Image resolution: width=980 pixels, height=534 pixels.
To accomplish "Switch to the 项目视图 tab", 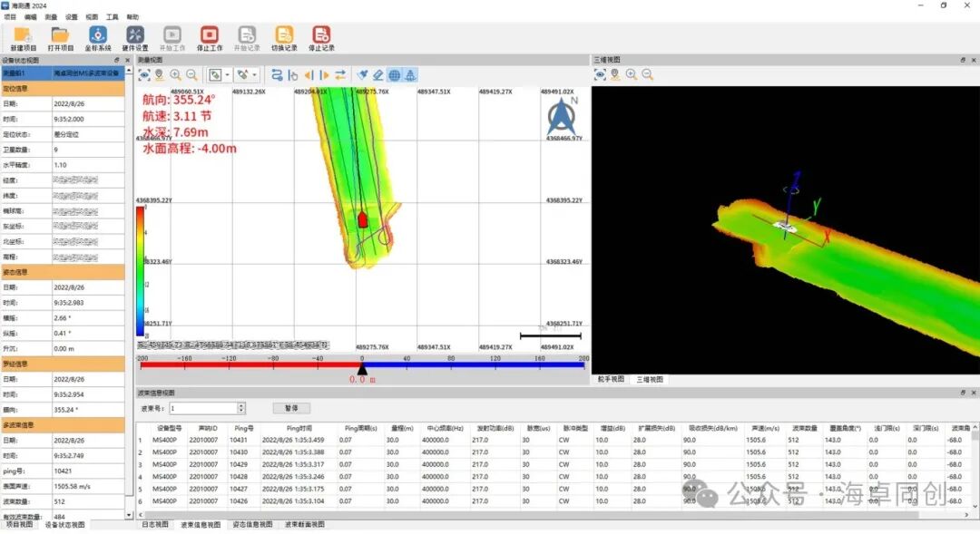I will tap(18, 525).
